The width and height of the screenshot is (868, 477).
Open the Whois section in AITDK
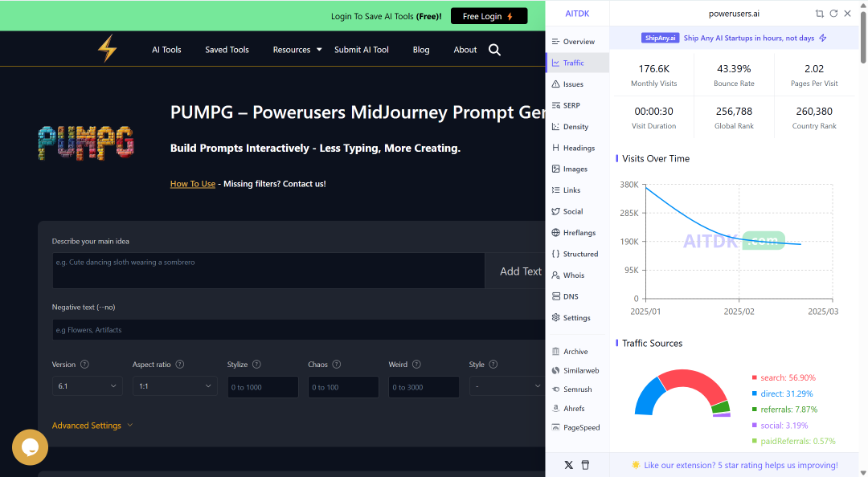pos(577,275)
